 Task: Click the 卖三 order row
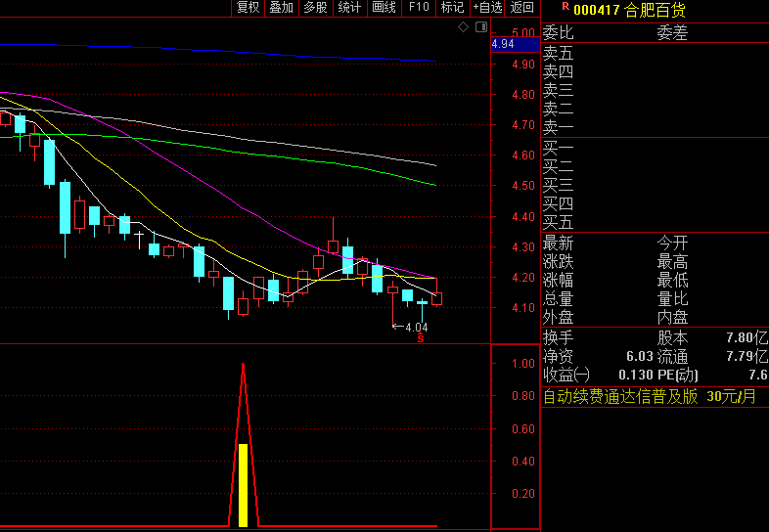pos(655,90)
